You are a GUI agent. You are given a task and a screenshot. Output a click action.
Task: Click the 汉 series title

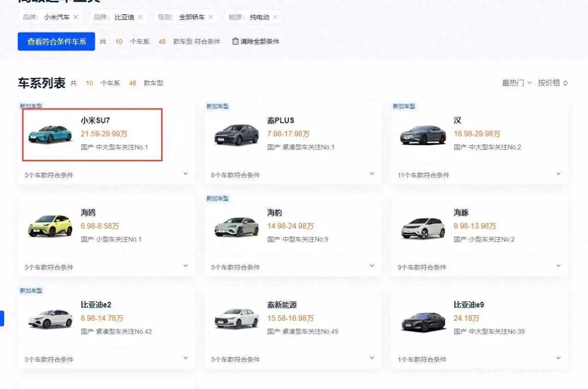coord(458,120)
